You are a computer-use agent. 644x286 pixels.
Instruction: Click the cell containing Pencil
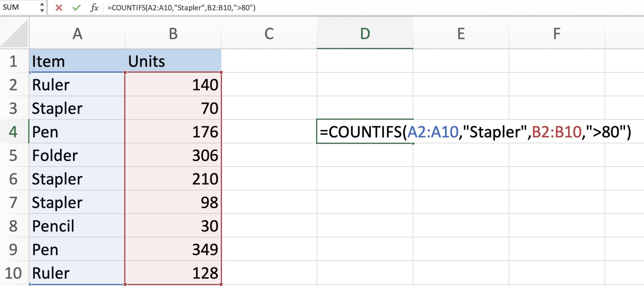[x=77, y=226]
